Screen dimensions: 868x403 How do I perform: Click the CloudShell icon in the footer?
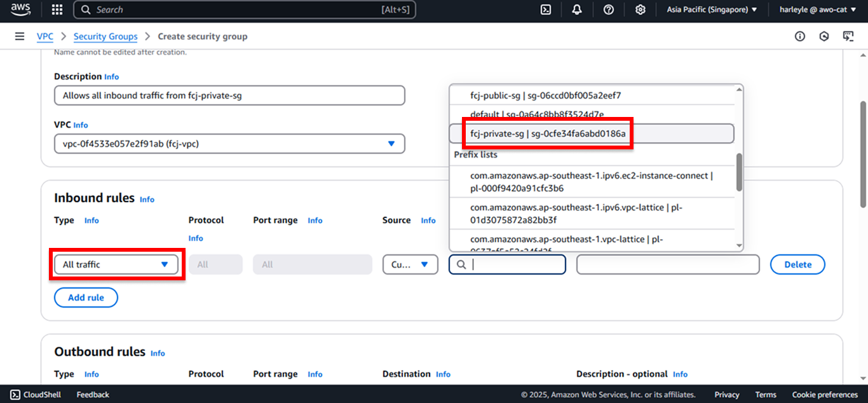15,395
